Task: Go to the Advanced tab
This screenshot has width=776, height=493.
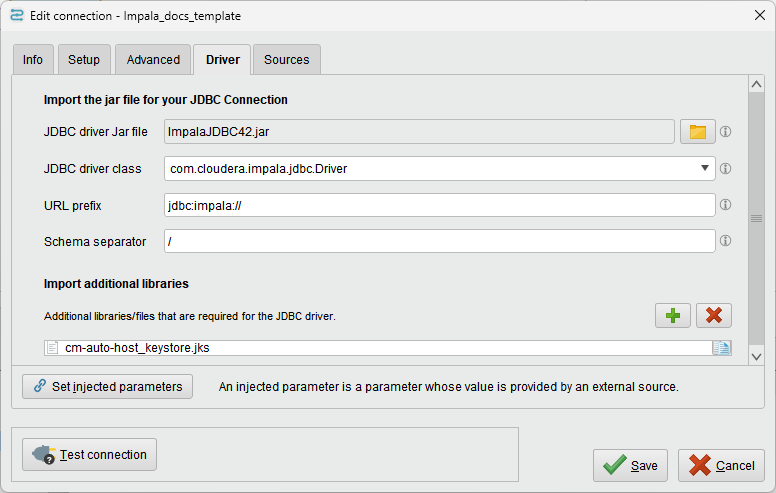Action: pyautogui.click(x=153, y=60)
